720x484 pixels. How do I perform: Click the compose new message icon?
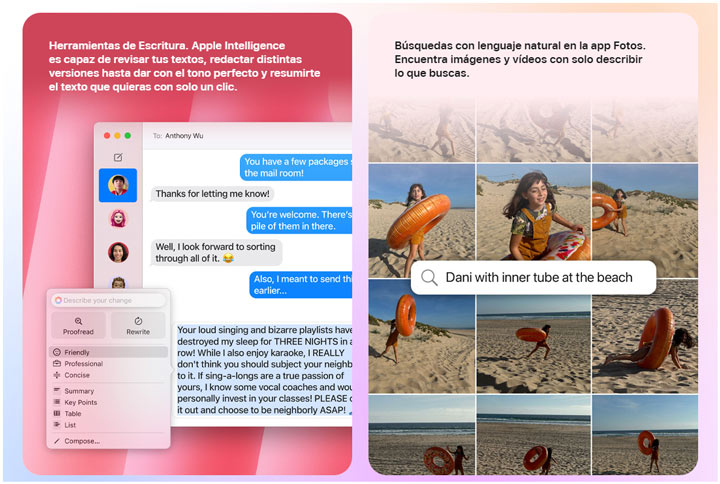click(x=118, y=158)
